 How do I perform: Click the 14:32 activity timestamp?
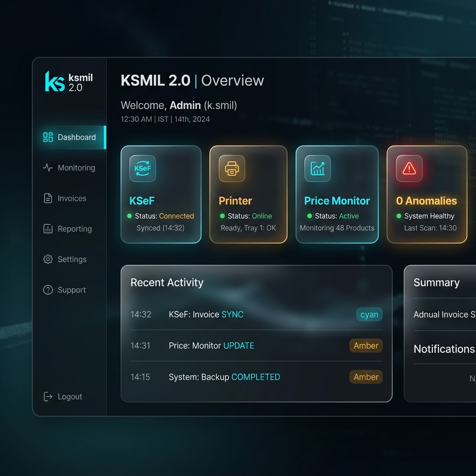click(x=141, y=315)
